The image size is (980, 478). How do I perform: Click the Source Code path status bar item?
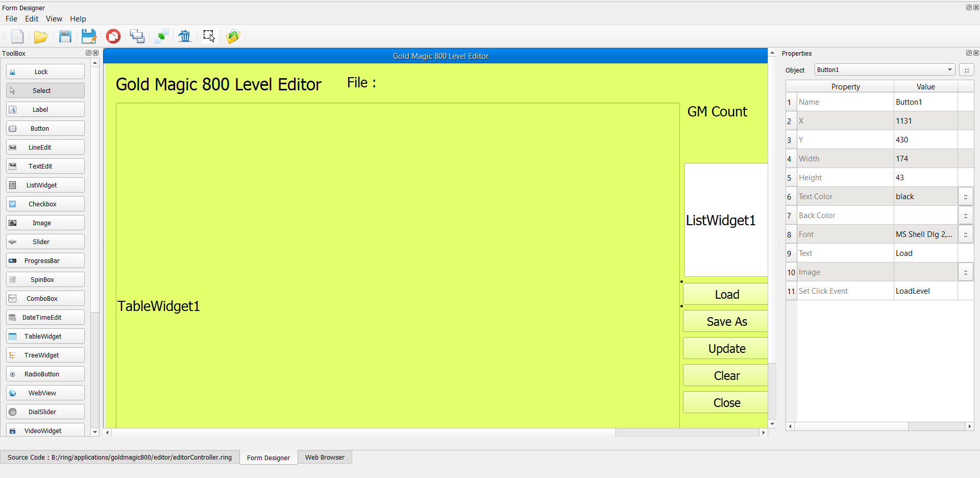pos(120,457)
